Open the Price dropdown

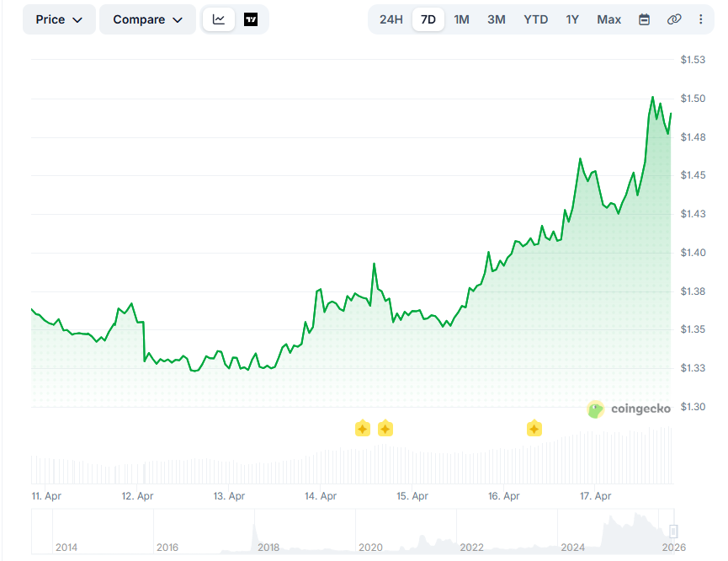point(59,19)
